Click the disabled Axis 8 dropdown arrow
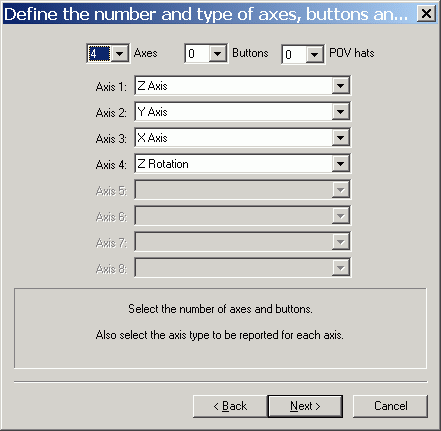The image size is (441, 431). [x=340, y=268]
